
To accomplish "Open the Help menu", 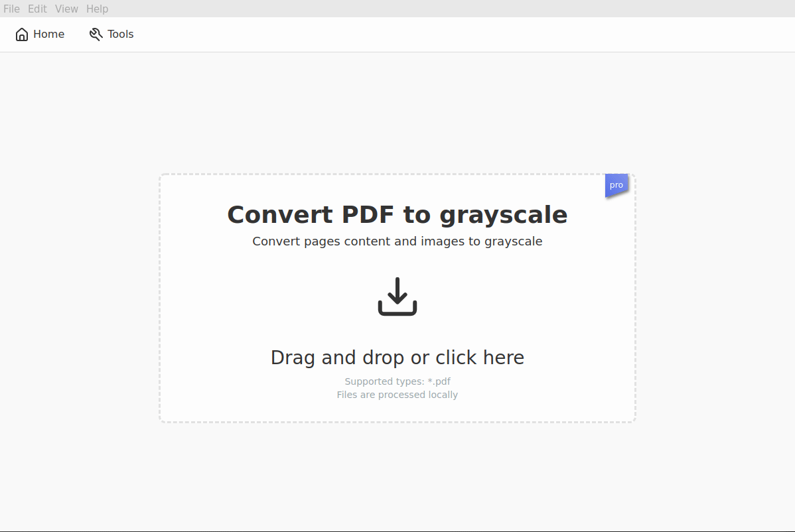I will pyautogui.click(x=97, y=9).
